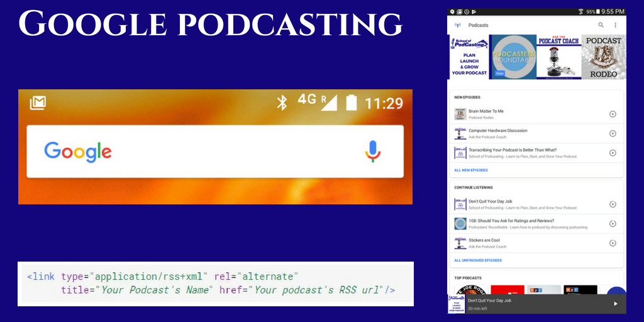
Task: Click the NEW EPISODES heading
Action: point(467,97)
